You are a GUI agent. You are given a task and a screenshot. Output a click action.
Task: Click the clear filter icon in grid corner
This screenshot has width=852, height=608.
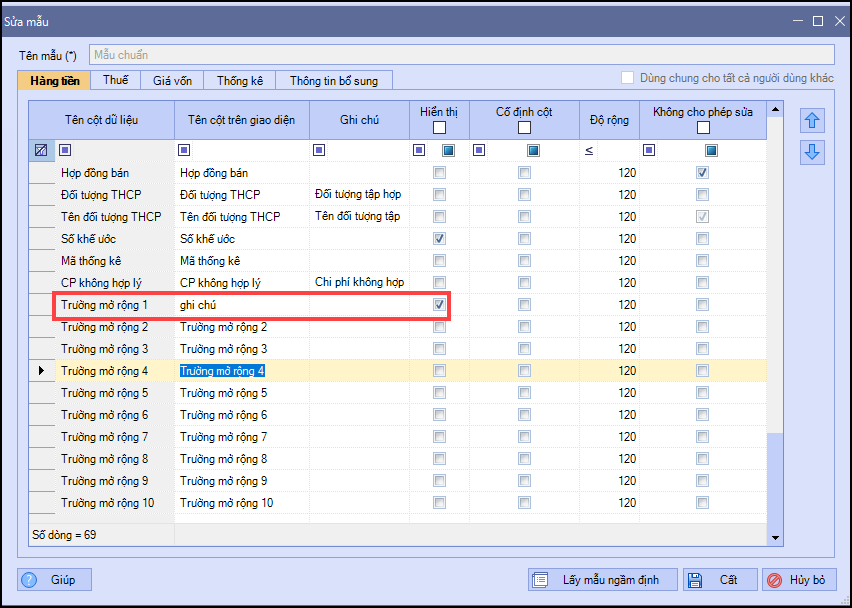tap(40, 150)
